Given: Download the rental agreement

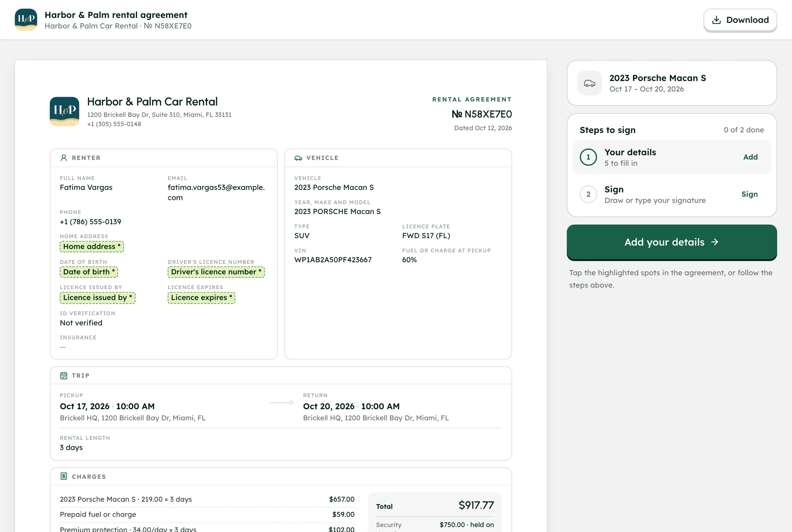Looking at the screenshot, I should coord(740,20).
